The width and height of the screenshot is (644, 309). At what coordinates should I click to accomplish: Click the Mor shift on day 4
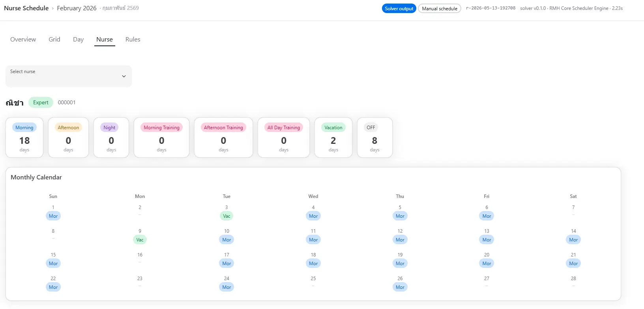pyautogui.click(x=313, y=216)
